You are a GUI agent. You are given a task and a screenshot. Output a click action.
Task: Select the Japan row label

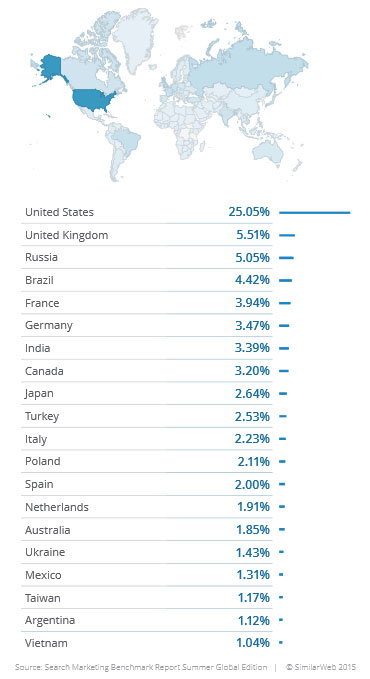(39, 394)
